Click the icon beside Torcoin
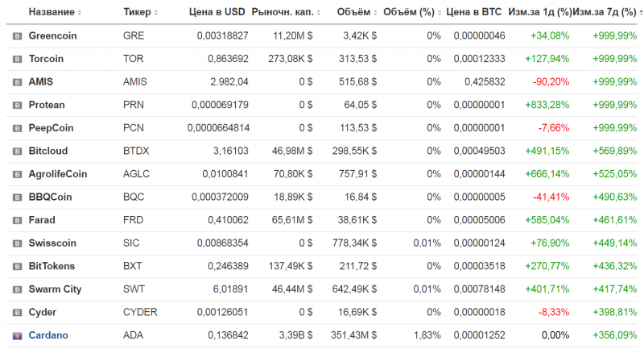The image size is (644, 349). tap(17, 59)
